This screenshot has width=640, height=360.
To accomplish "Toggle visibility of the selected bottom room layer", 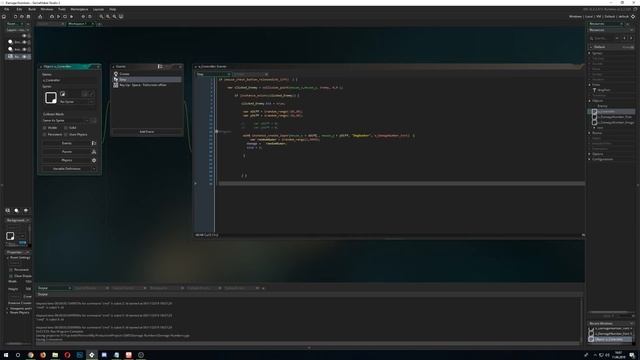I will click(24, 57).
